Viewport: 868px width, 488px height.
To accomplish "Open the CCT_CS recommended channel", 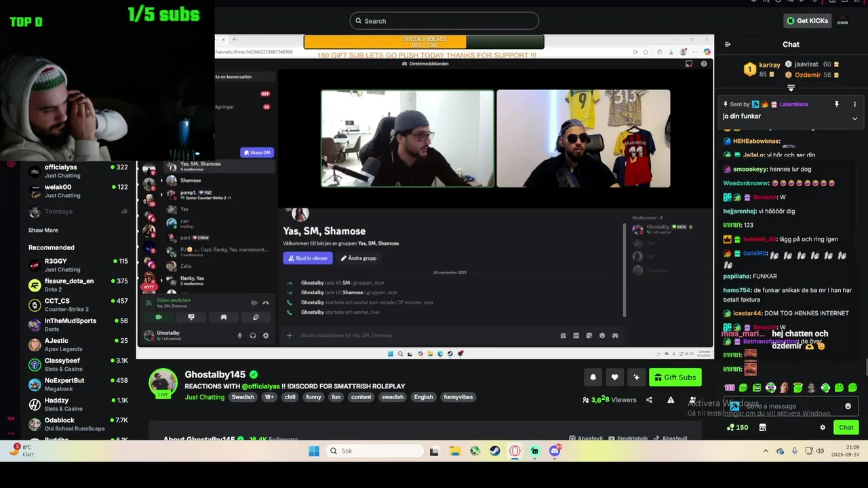I will point(78,305).
